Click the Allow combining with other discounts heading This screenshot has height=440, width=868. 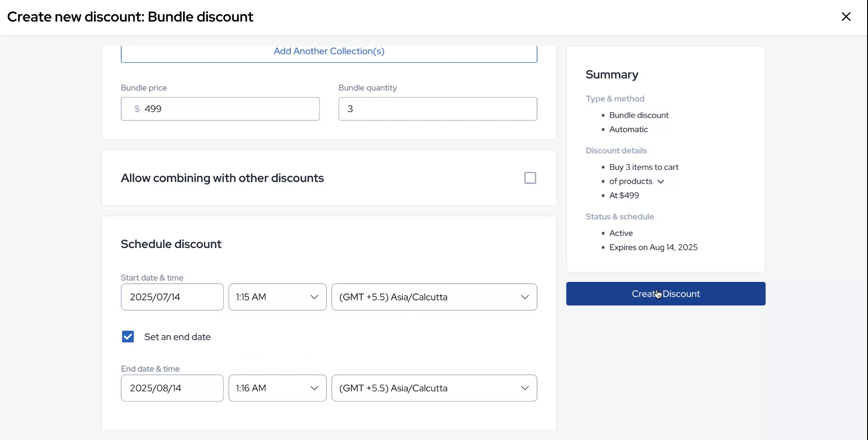pos(222,178)
